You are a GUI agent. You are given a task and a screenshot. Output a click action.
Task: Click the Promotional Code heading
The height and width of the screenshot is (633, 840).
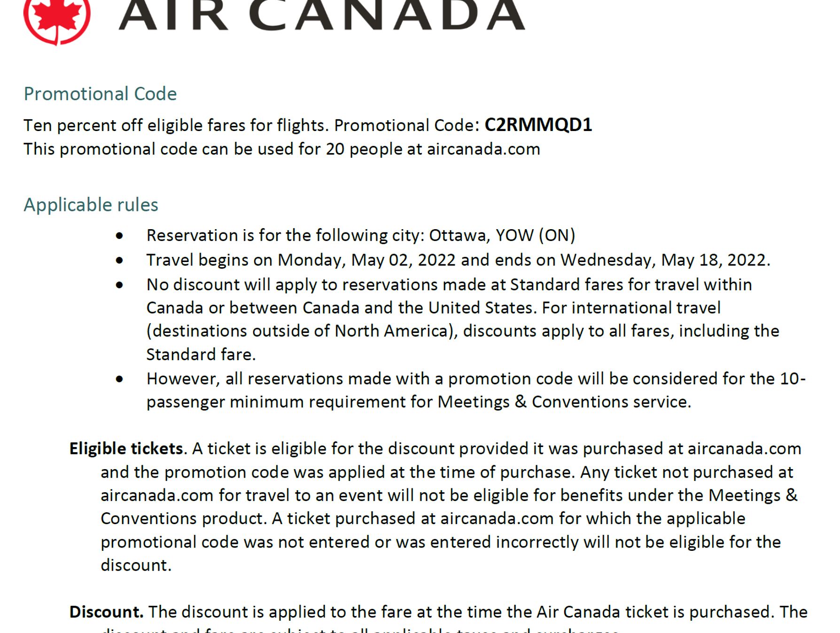pos(100,94)
